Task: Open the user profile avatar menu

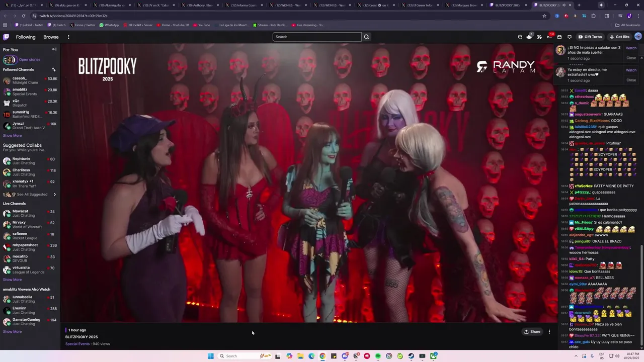Action: (x=638, y=37)
